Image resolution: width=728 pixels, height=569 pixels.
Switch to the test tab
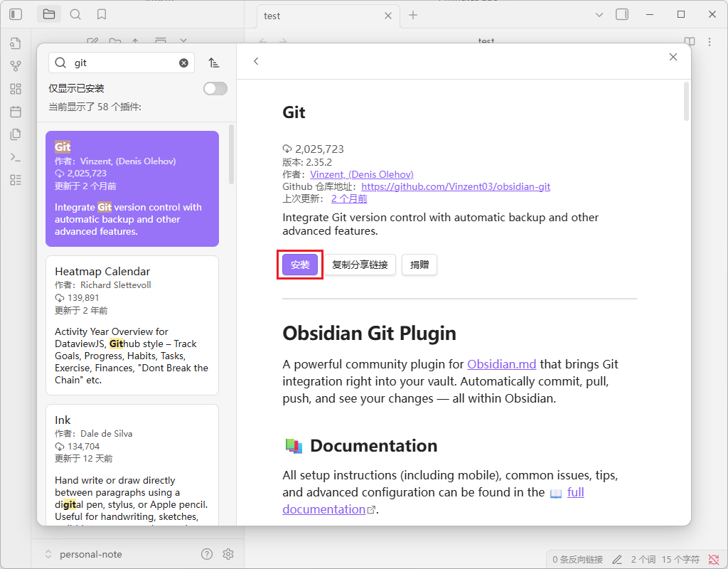320,16
